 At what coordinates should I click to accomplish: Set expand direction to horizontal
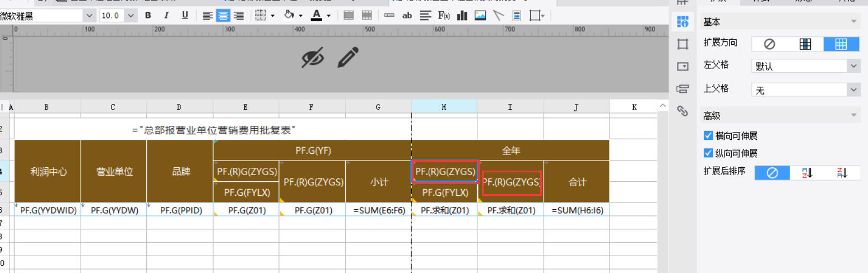(841, 44)
